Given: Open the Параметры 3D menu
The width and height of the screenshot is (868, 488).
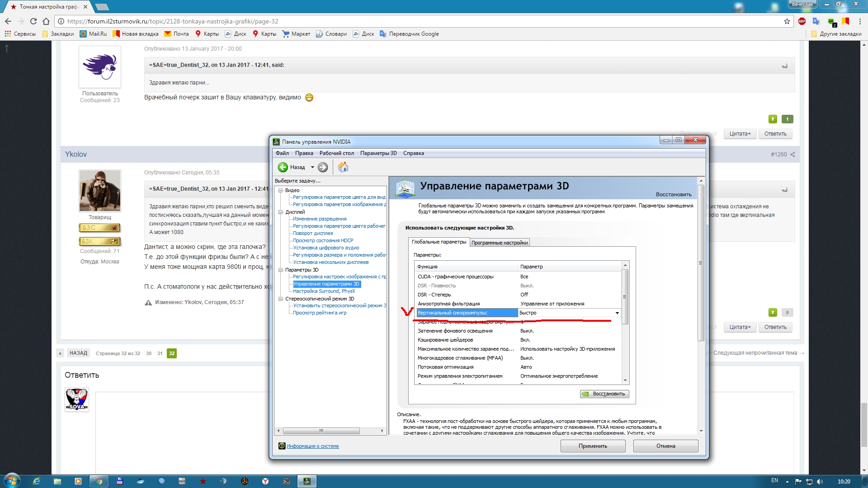Looking at the screenshot, I should [x=378, y=153].
